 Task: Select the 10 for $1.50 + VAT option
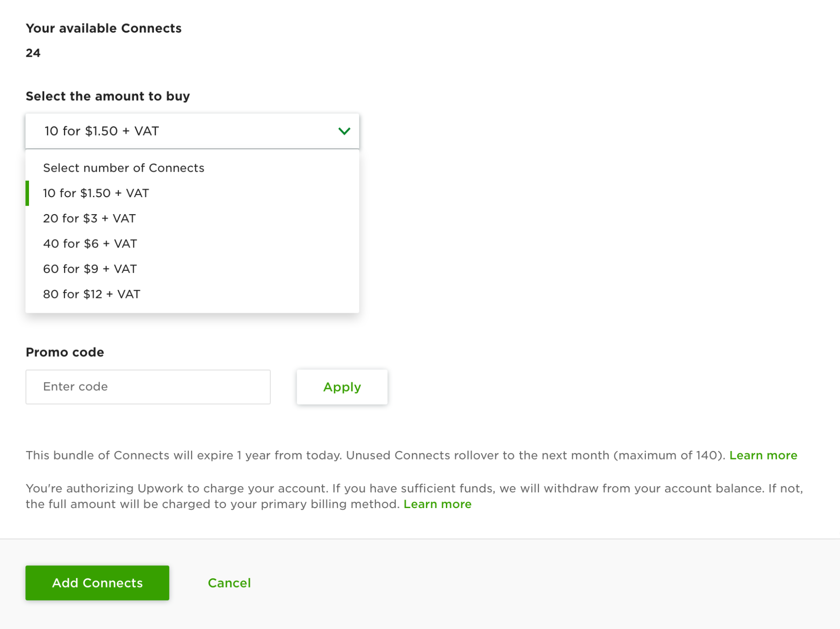click(x=192, y=193)
